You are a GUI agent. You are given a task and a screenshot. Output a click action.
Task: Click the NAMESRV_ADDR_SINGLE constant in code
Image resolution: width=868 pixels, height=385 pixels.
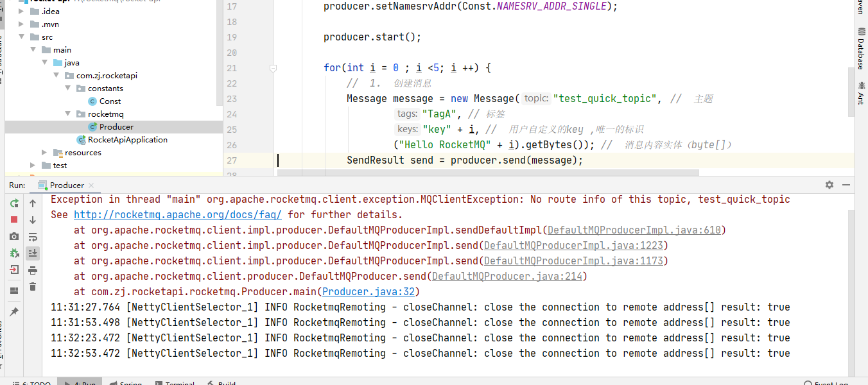551,6
